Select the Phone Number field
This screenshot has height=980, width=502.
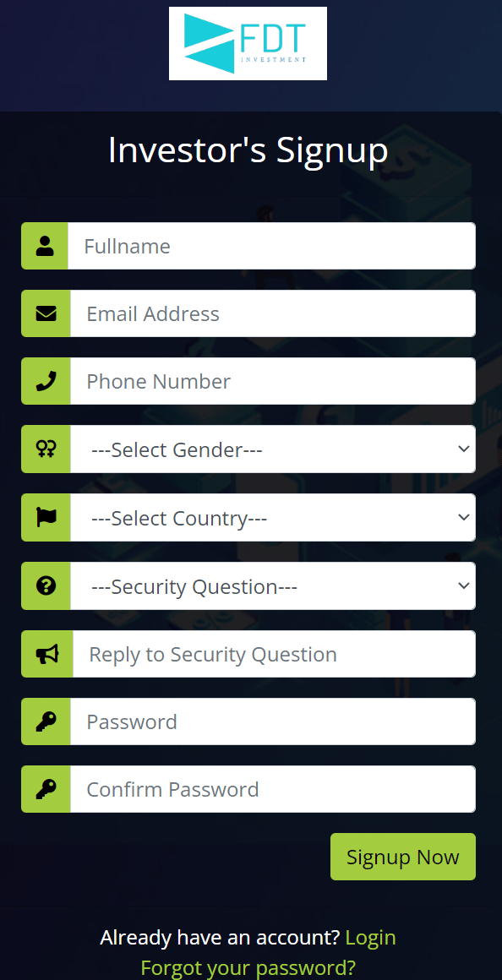(273, 381)
